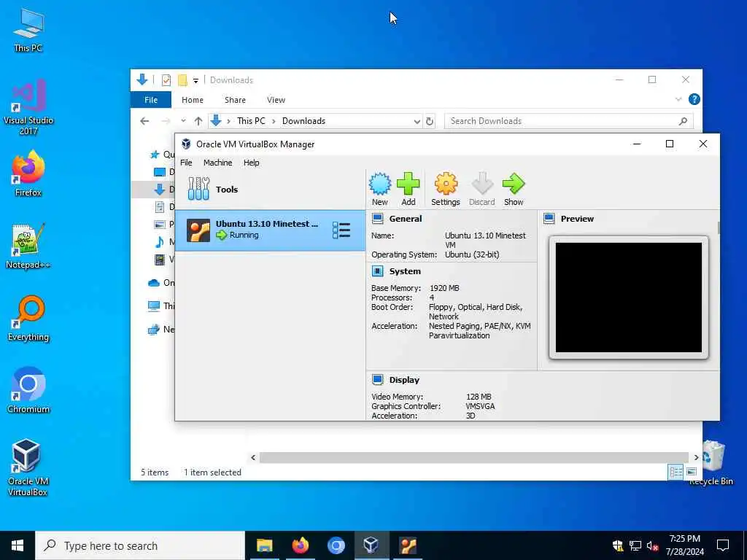
Task: Expand the address bar history dropdown
Action: [417, 121]
